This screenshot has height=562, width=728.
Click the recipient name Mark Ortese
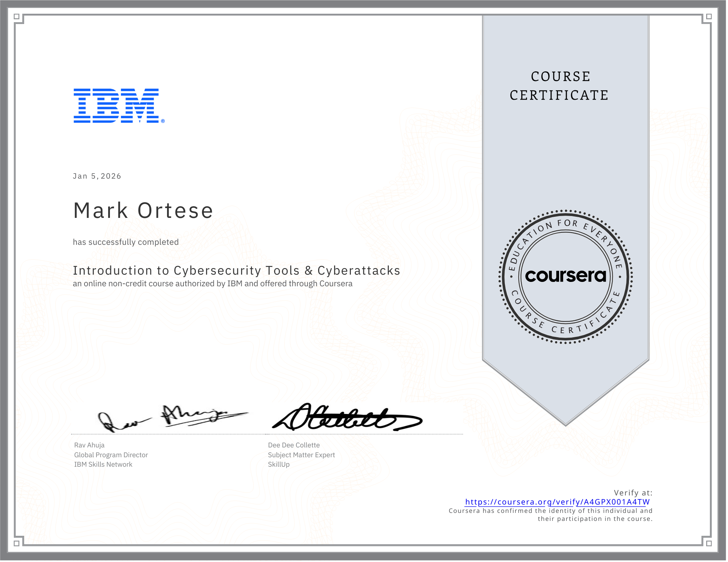(143, 210)
